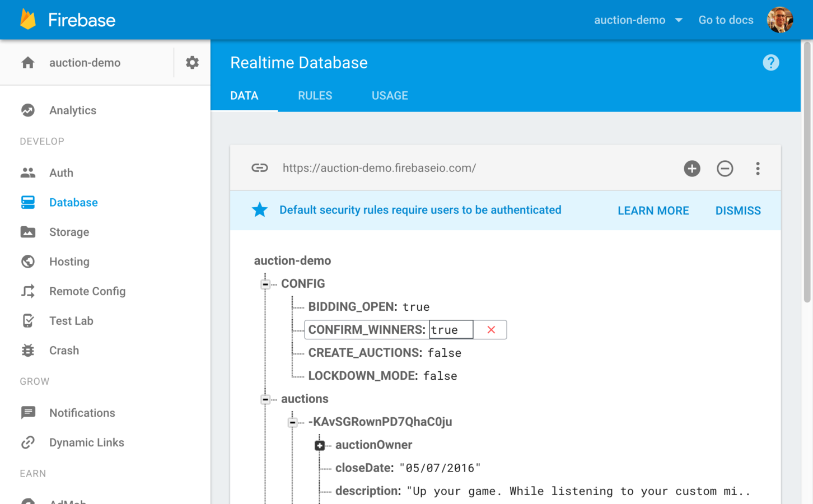
Task: Open project settings gear icon
Action: tap(192, 62)
